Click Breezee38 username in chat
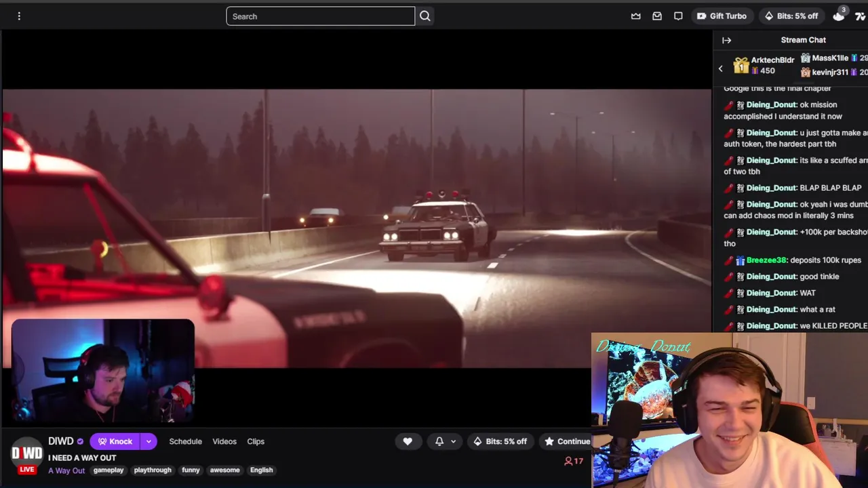Screen dimensions: 868x488 [766, 260]
